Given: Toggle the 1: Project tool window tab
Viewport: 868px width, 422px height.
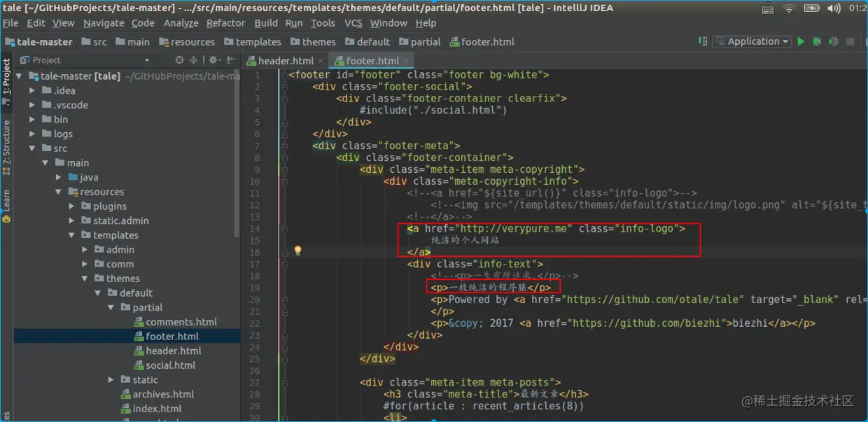Looking at the screenshot, I should [x=6, y=82].
